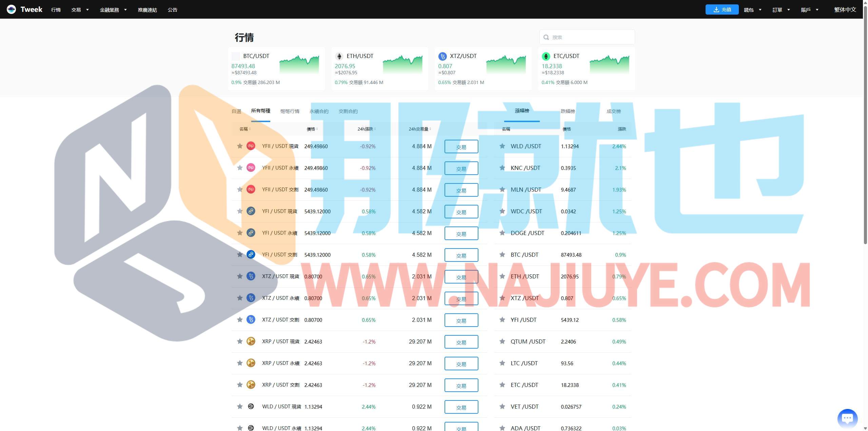Star the XRP / USDT 永續 pair

coord(240,363)
